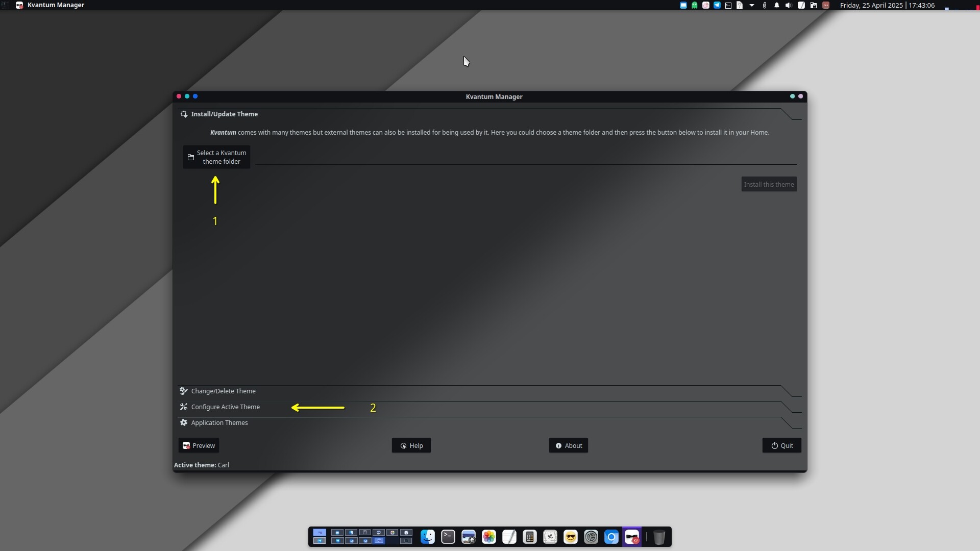Launch Calculator from the dock

pos(530,537)
